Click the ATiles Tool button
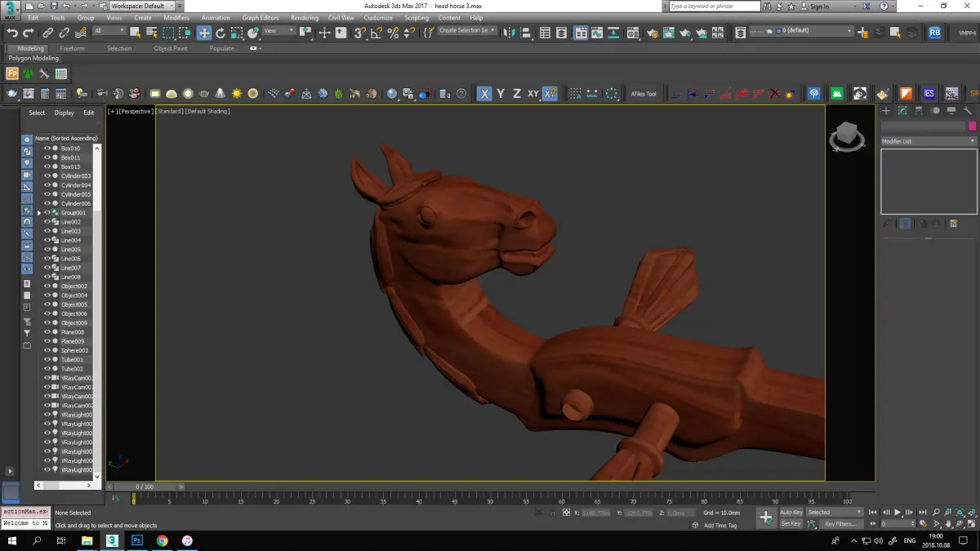The image size is (980, 551). point(644,94)
